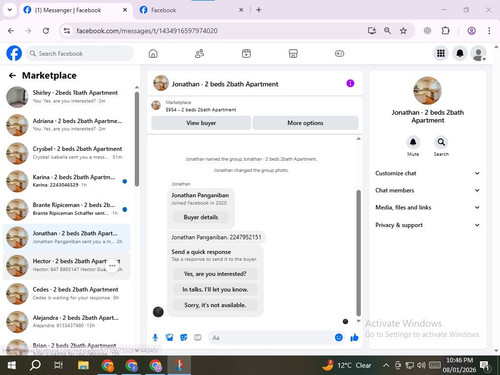Click the chat messages scrollbar

coord(359,253)
